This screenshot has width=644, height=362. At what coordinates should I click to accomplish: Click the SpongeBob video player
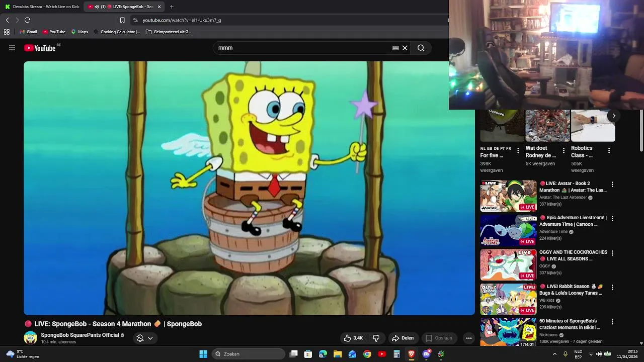tap(249, 188)
